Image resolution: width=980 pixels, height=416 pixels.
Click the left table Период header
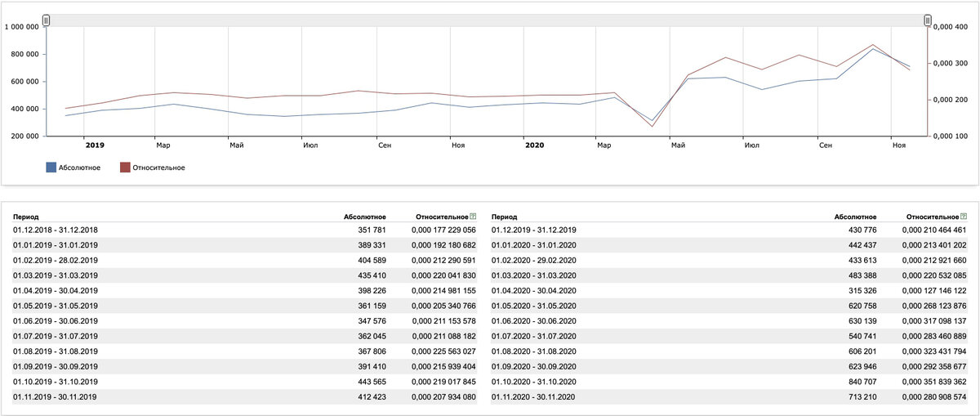tap(26, 217)
